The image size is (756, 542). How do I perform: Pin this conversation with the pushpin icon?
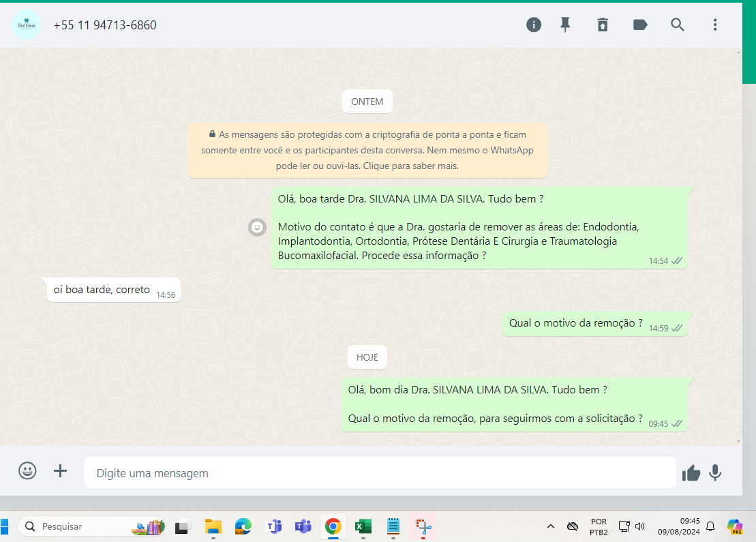click(x=565, y=25)
